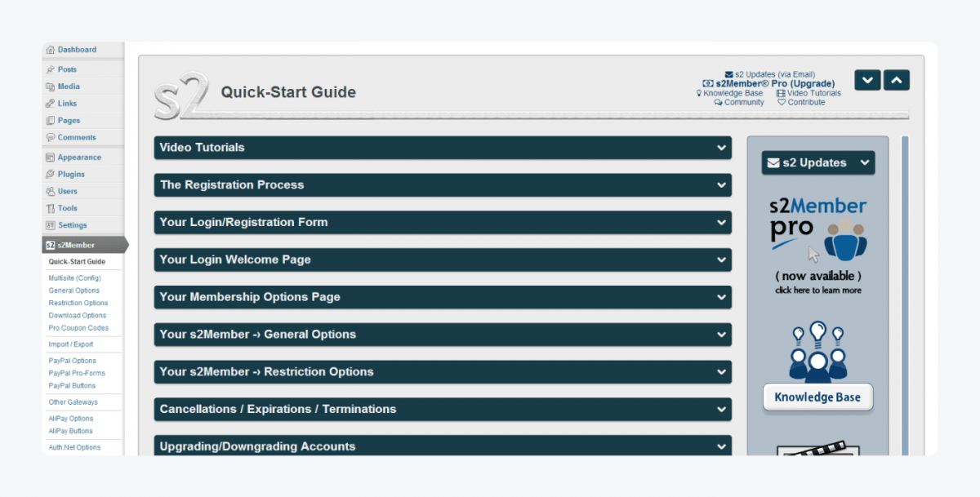Viewport: 980px width, 497px height.
Task: Select the Plugins icon in the sidebar
Action: pyautogui.click(x=50, y=174)
